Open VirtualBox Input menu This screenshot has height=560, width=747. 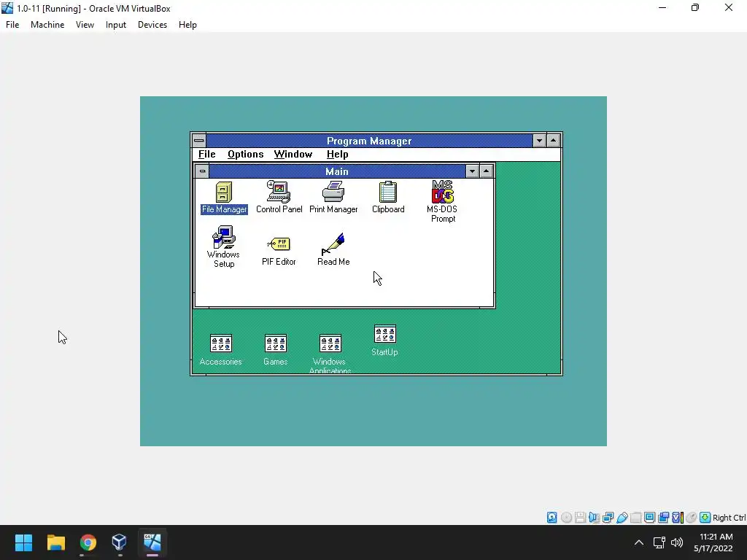[116, 25]
